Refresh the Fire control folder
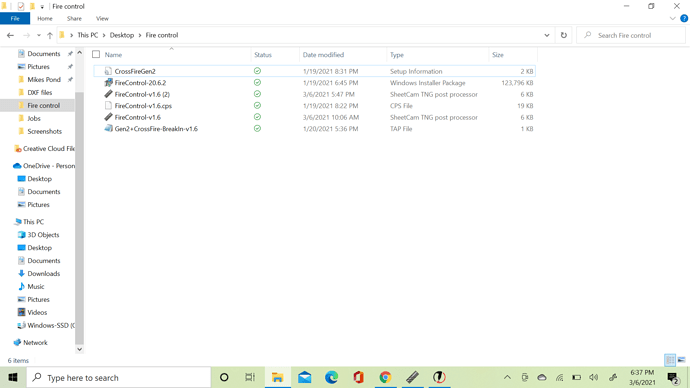The image size is (690, 388). (564, 35)
